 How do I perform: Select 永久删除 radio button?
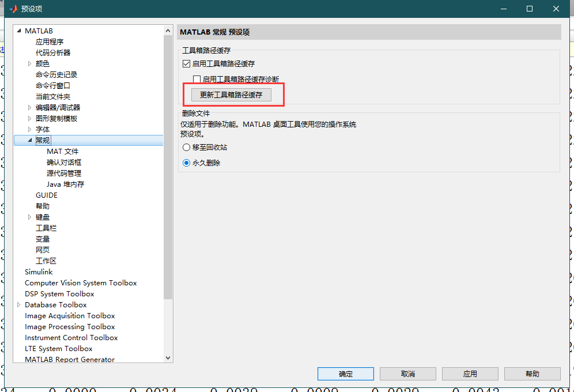(186, 163)
